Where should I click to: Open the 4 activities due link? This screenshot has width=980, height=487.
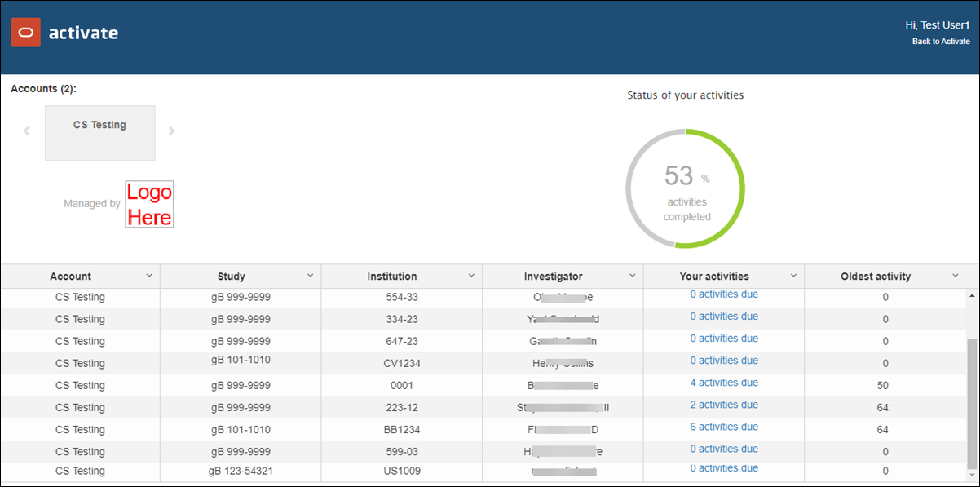(724, 382)
